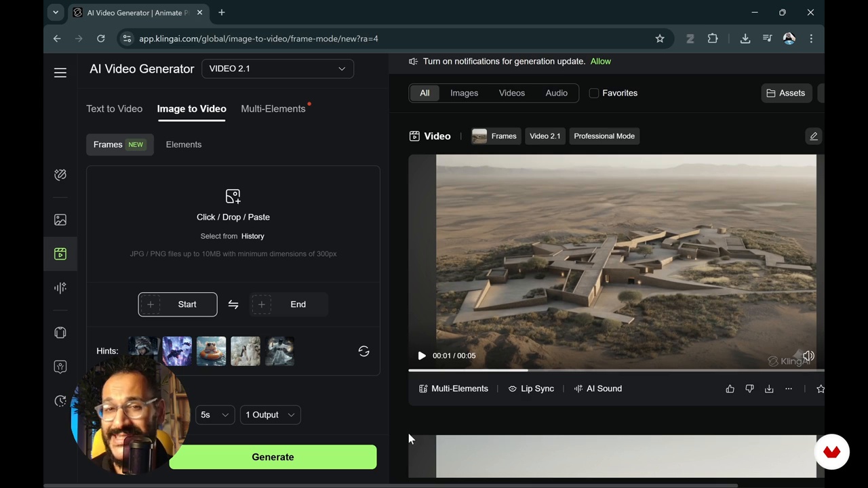Viewport: 868px width, 488px height.
Task: Allow notifications link
Action: point(601,62)
